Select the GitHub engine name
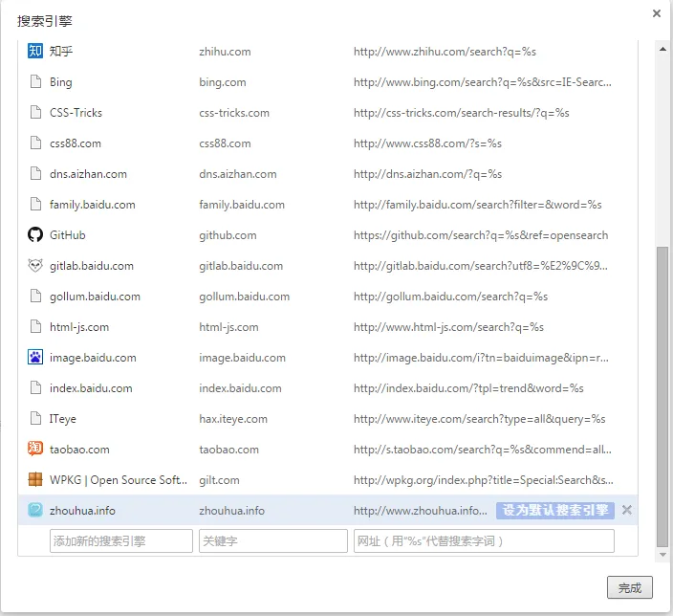The width and height of the screenshot is (673, 616). tap(67, 235)
